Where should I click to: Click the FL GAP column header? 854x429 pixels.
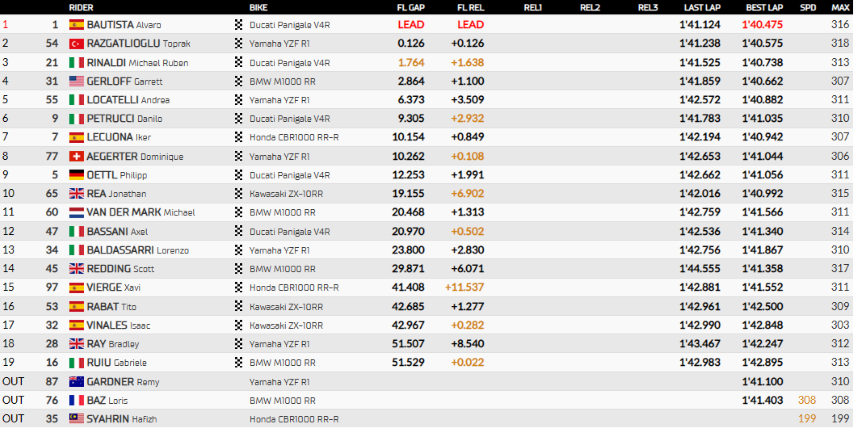click(x=410, y=8)
